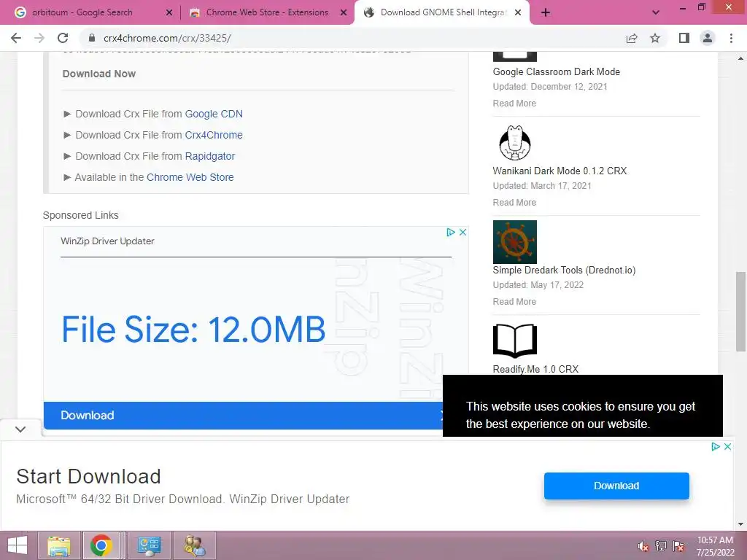Open the users and keys taskbar app
This screenshot has height=560, width=747.
194,545
